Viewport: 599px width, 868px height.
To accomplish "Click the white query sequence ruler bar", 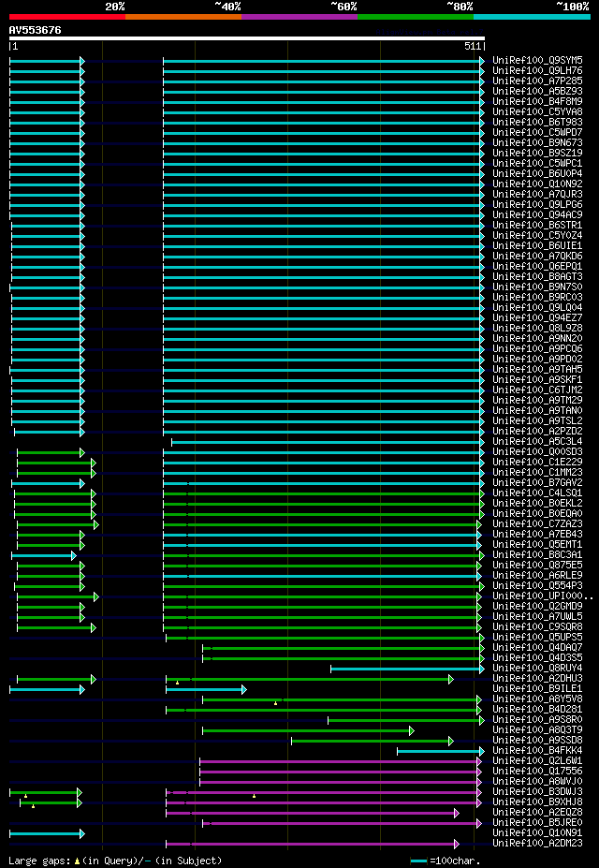I will (247, 38).
